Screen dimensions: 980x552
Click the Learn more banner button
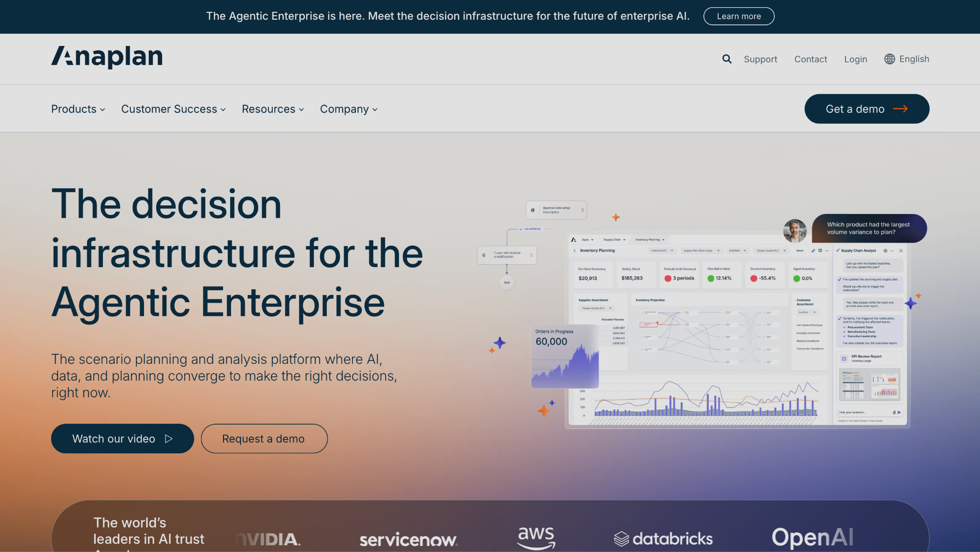point(739,16)
